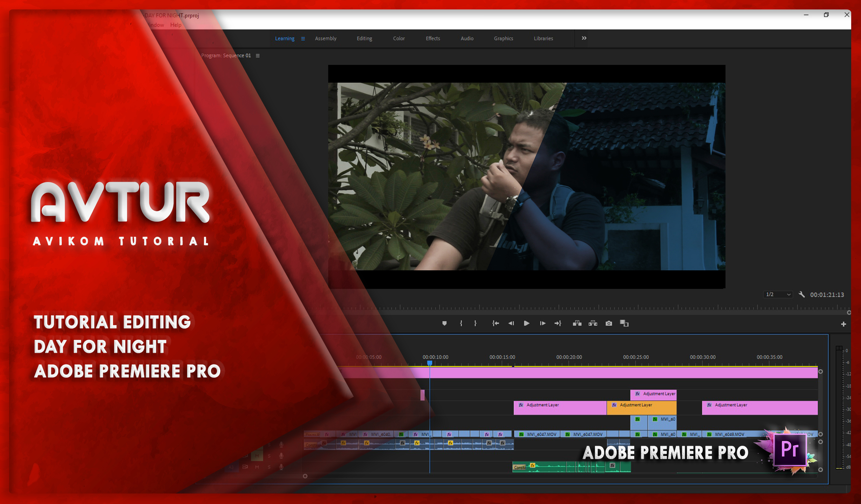Switch to the Graphics workspace tab
Viewport: 861px width, 504px height.
pos(503,39)
